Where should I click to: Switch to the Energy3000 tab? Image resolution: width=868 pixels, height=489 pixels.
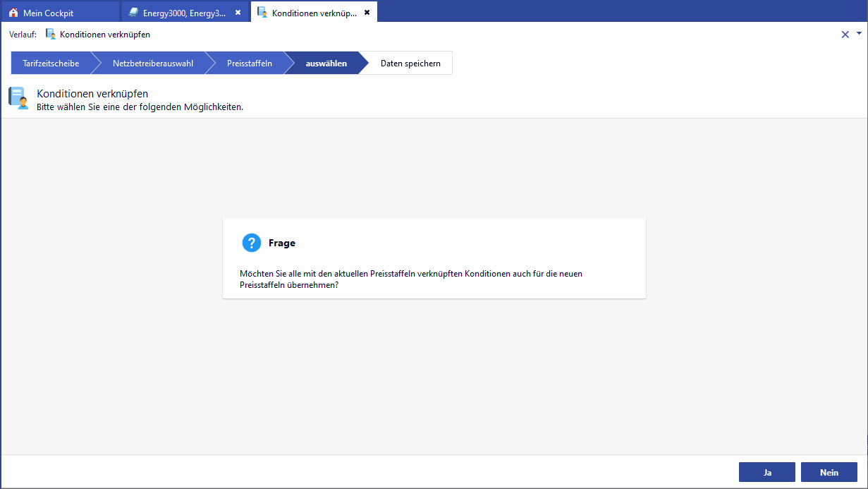[183, 13]
